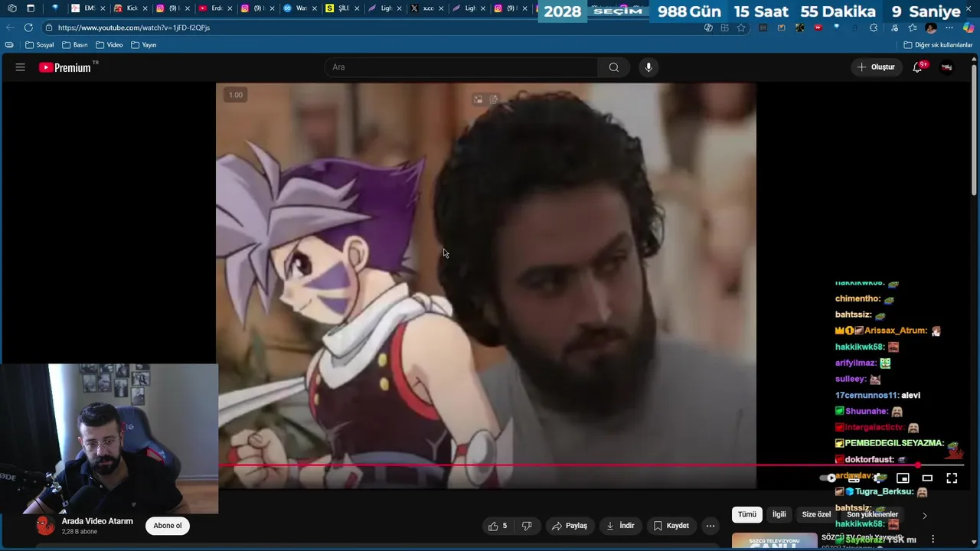The image size is (980, 551).
Task: Click the red YouTube extension icon in toolbar
Action: click(x=818, y=28)
